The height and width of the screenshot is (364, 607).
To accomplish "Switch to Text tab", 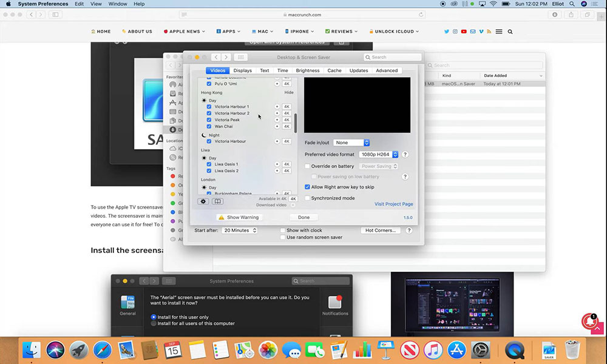I will coord(265,70).
